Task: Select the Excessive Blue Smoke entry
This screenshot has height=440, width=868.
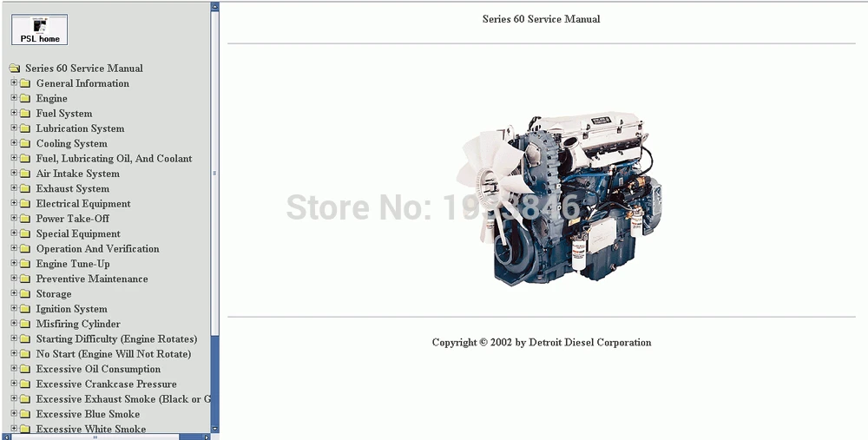Action: (88, 414)
